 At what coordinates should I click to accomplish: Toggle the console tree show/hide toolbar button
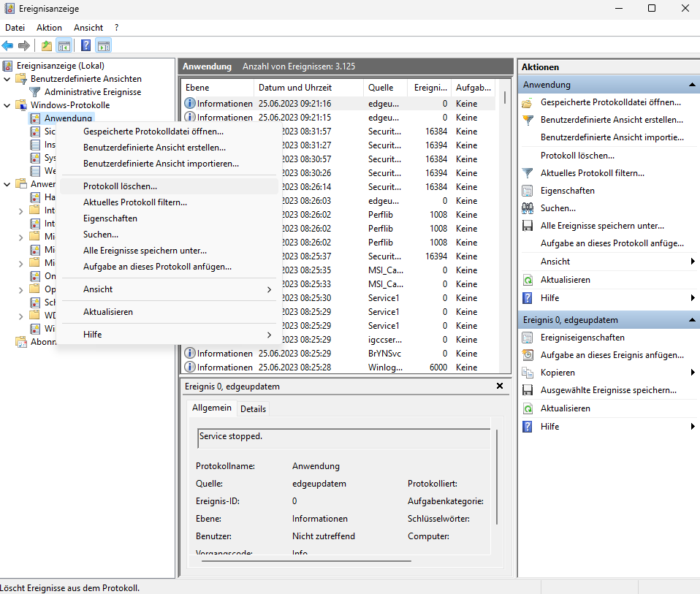click(x=64, y=46)
